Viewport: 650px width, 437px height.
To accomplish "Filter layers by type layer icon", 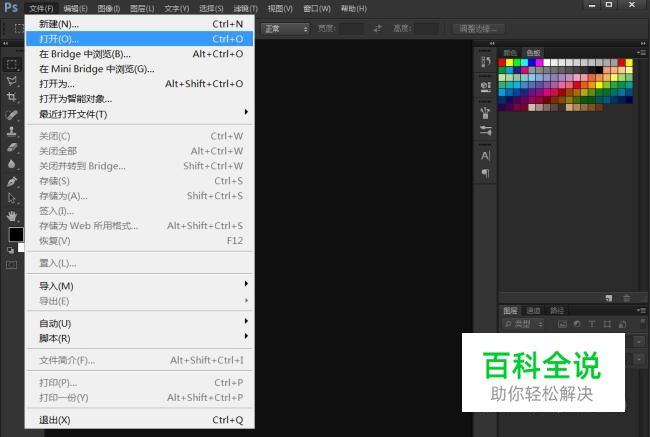I will click(592, 324).
